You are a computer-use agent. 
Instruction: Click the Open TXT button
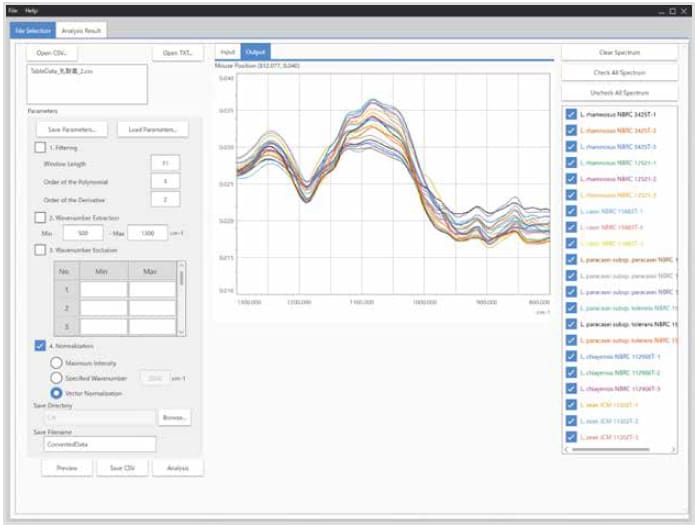click(x=177, y=53)
